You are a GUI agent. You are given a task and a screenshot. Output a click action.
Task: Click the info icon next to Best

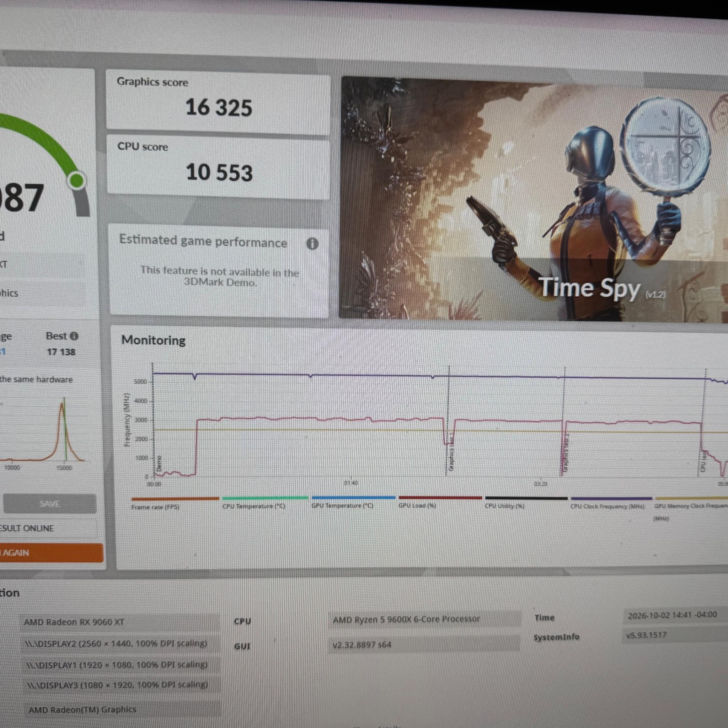pos(74,336)
